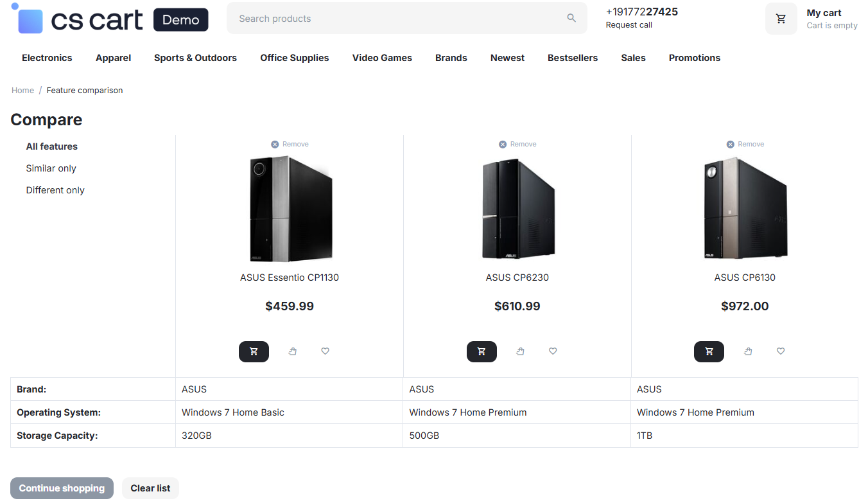Open the ASUS CP6230 product name link
Viewport: 868px width, 503px height.
click(x=517, y=278)
